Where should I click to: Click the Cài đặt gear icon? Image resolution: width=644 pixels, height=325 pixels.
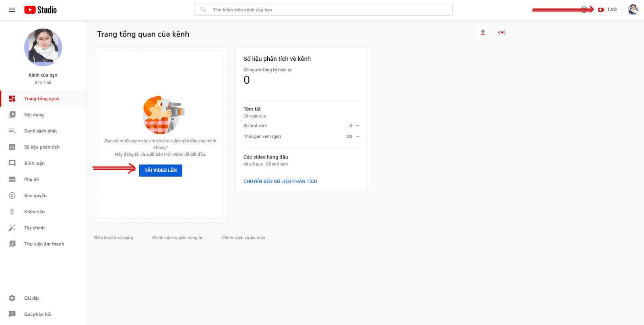(12, 298)
